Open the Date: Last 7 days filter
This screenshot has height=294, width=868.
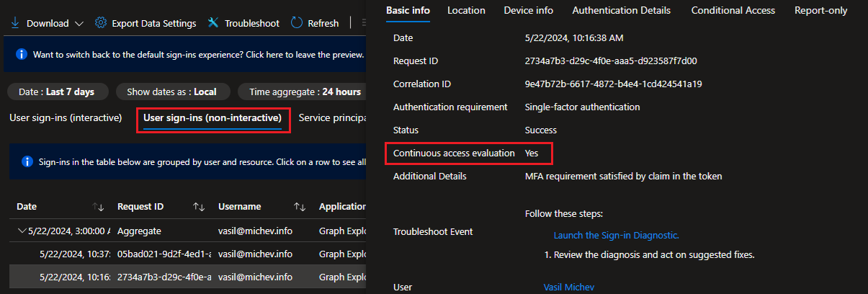point(56,92)
